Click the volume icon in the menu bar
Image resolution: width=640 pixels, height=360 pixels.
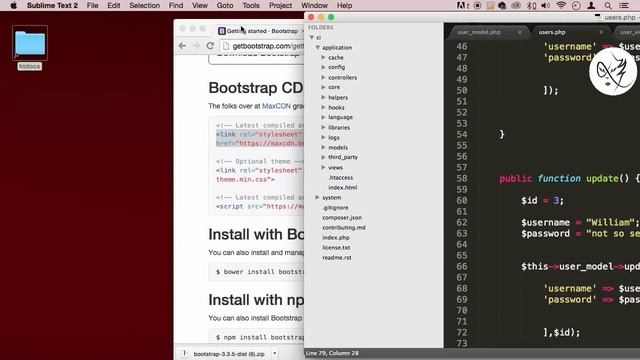pos(545,6)
